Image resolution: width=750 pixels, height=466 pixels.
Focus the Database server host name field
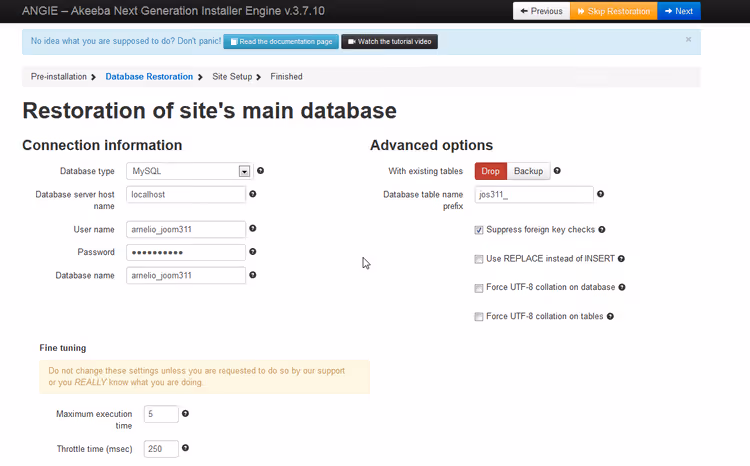tap(186, 194)
